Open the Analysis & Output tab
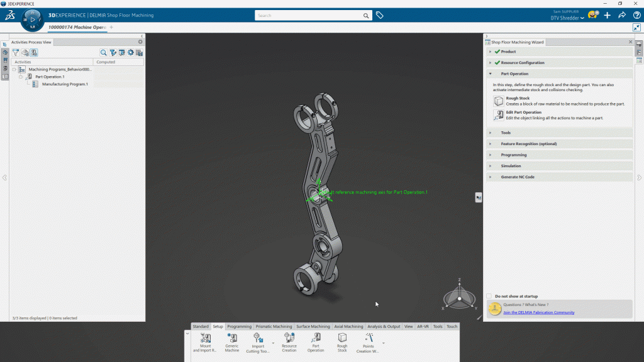The width and height of the screenshot is (644, 362). [384, 327]
